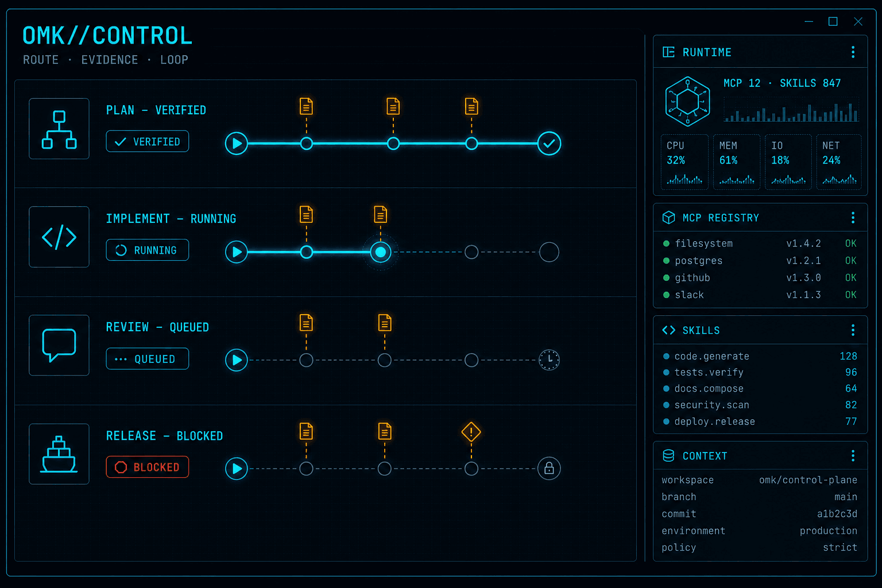Click the omk/control-plane workspace value
Image resolution: width=882 pixels, height=588 pixels.
[x=808, y=480]
